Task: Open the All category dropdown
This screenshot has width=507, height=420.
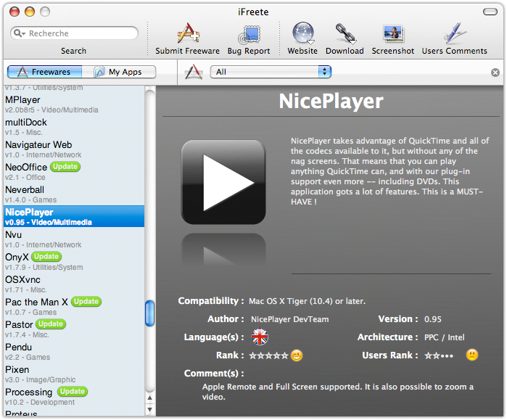Action: point(271,72)
